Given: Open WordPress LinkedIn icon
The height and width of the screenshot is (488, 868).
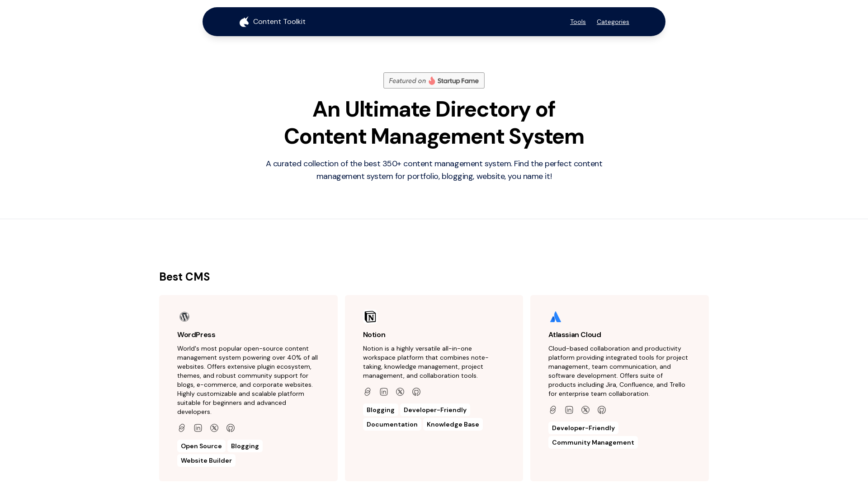Looking at the screenshot, I should tap(198, 428).
